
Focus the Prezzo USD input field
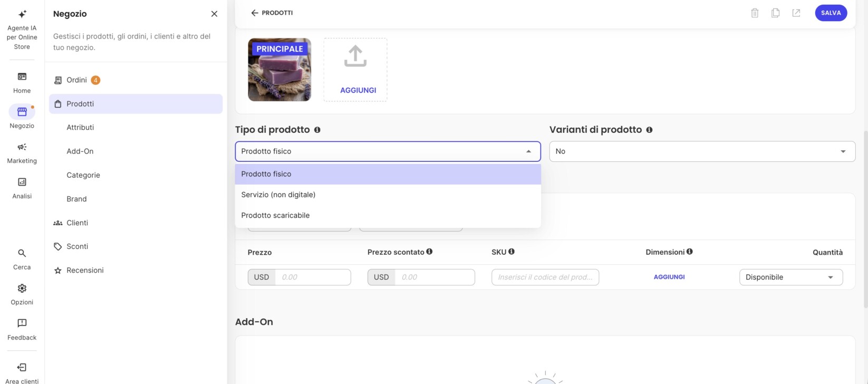[313, 277]
